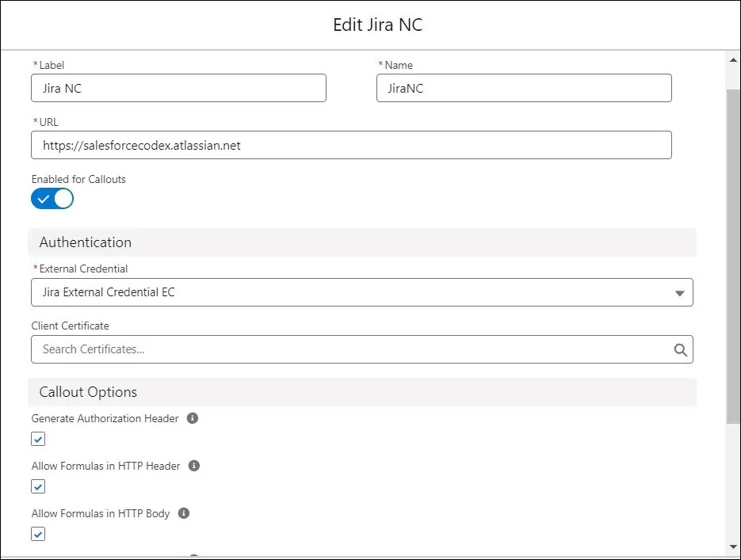Click the Edit Jira NC dialog title
This screenshot has width=741, height=560.
click(x=377, y=25)
